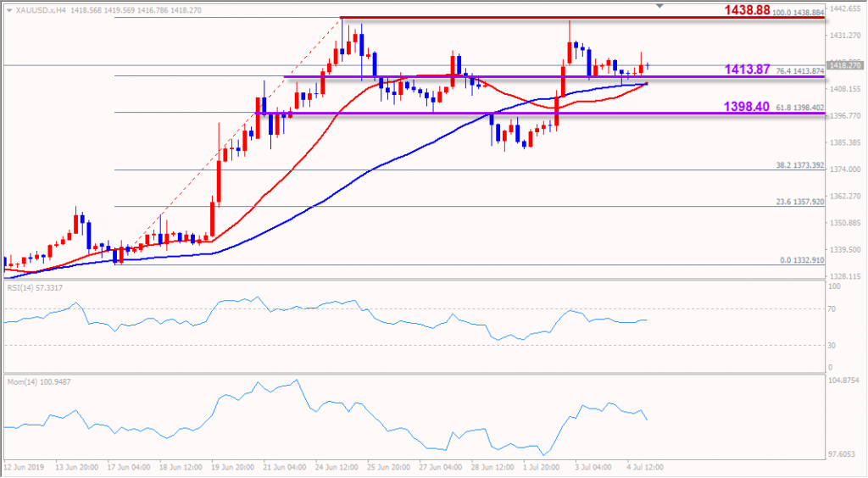Open the RSI(14) indicator label
The height and width of the screenshot is (478, 868).
coord(36,289)
